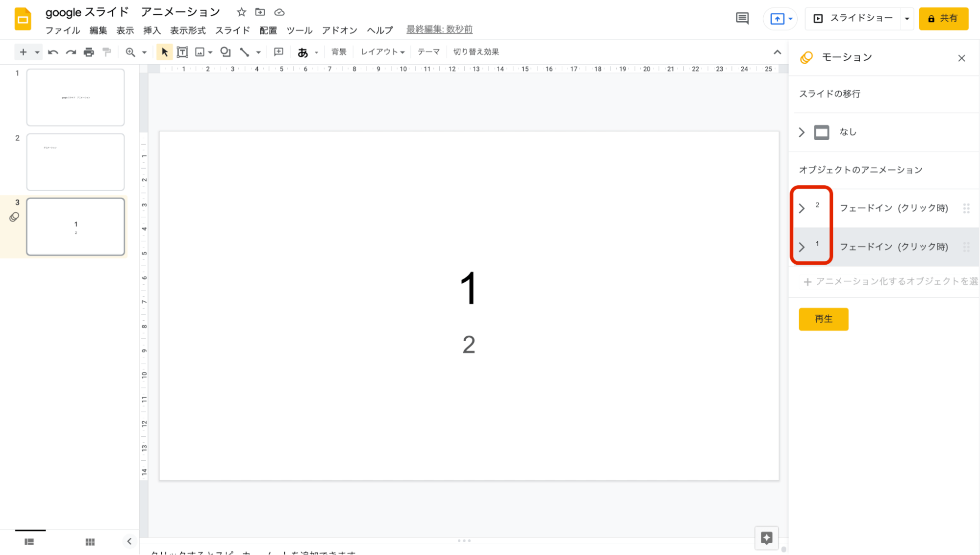Grab the drag handle of animation 2
The image size is (980, 555).
[x=966, y=208]
